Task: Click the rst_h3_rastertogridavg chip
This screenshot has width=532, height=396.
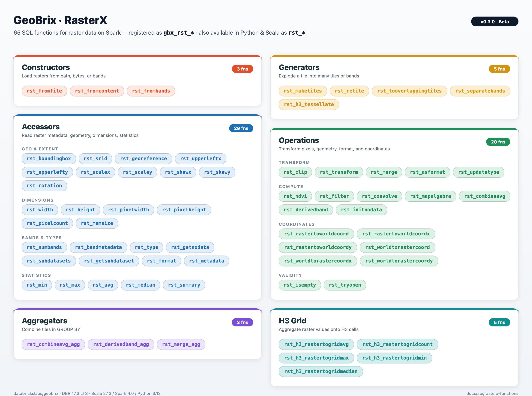Action: pos(316,344)
